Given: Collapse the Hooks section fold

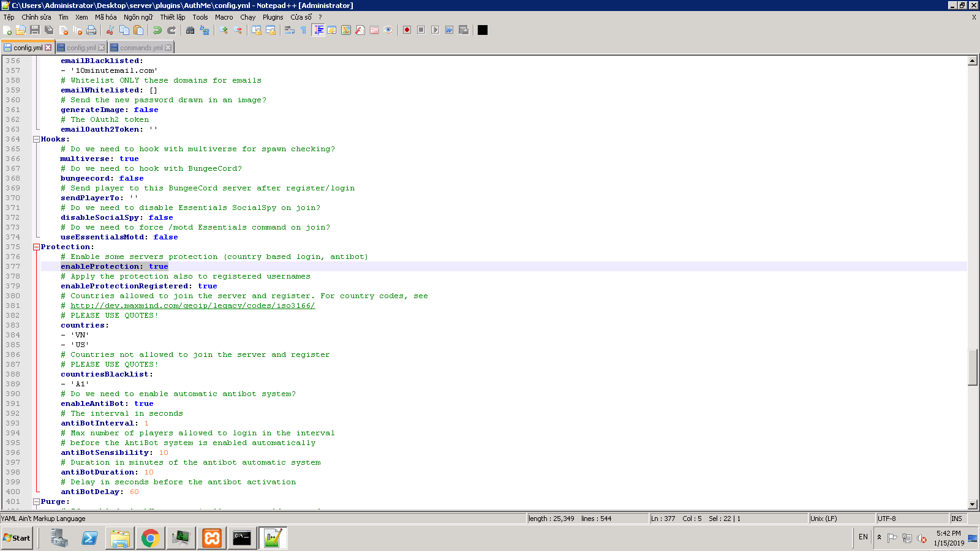Looking at the screenshot, I should tap(36, 139).
